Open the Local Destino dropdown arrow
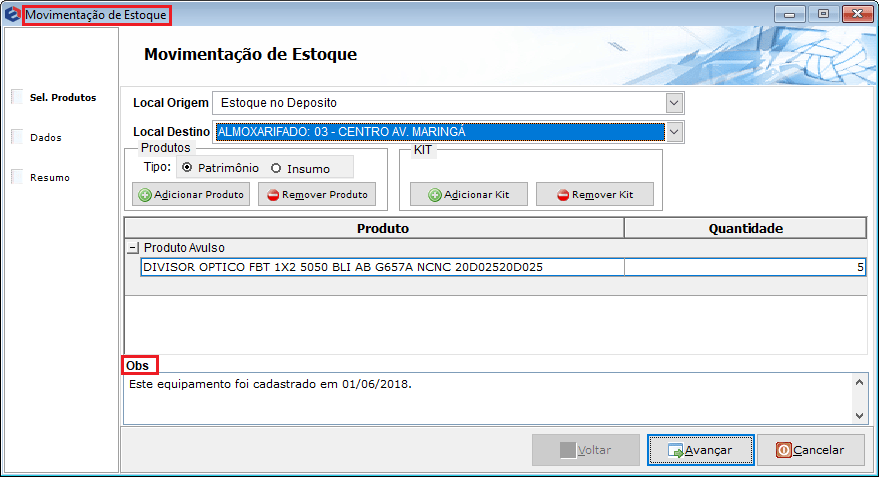The width and height of the screenshot is (879, 477). pyautogui.click(x=674, y=132)
